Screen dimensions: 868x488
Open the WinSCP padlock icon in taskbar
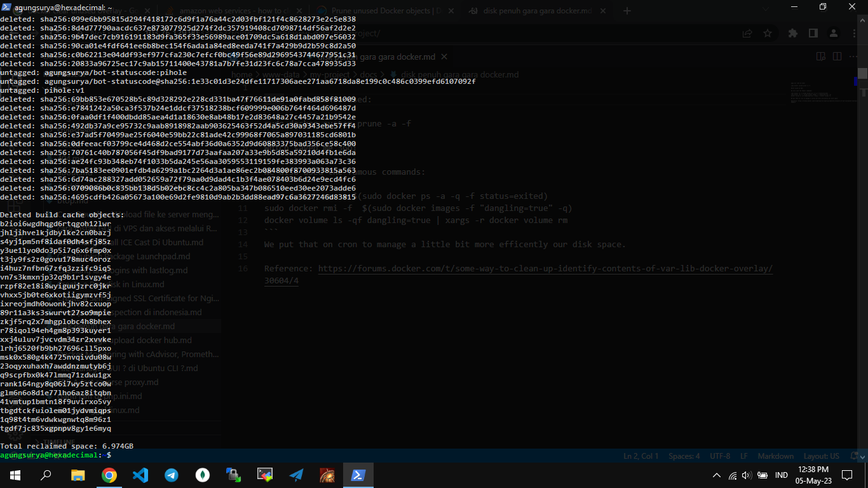click(234, 475)
